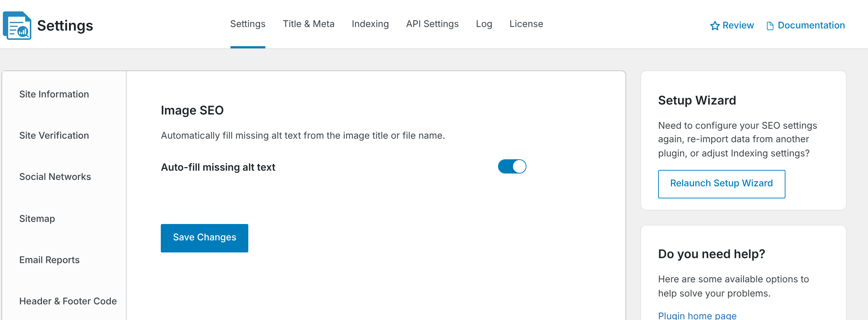Open Header & Footer Code section
Image resolution: width=868 pixels, height=320 pixels.
pyautogui.click(x=68, y=301)
